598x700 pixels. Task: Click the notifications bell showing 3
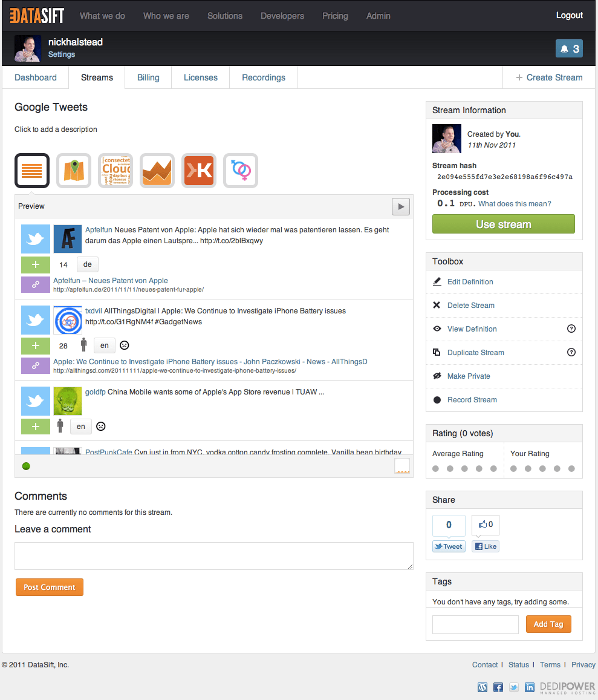point(569,48)
